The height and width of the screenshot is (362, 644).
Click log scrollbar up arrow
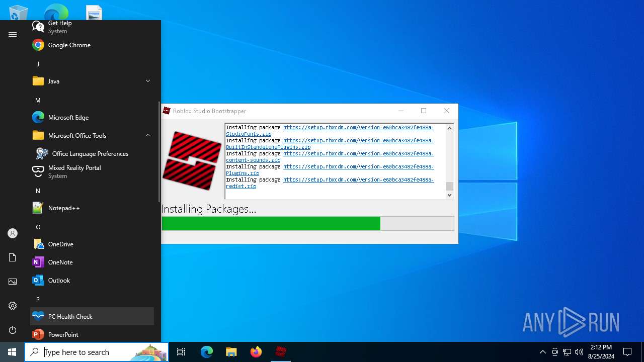449,128
